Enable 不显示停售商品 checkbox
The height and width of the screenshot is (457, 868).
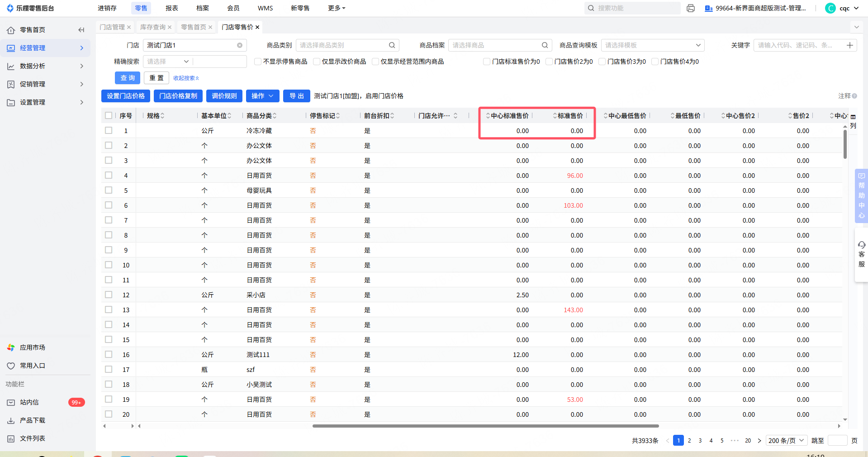pos(258,62)
